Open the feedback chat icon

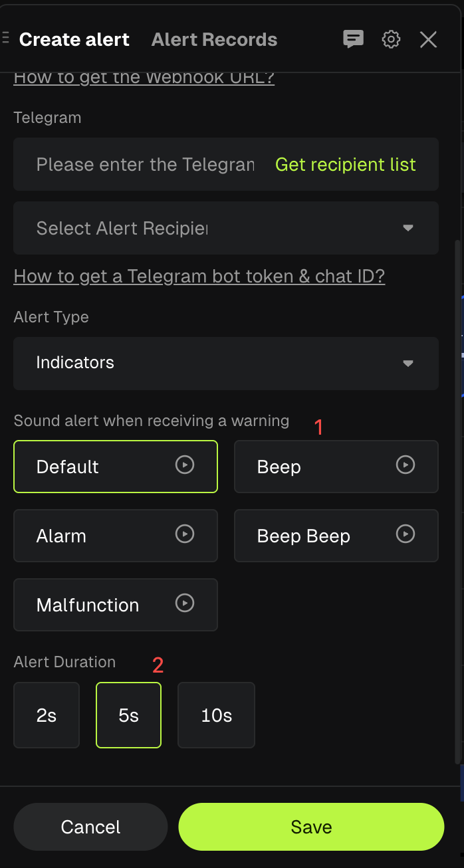353,39
